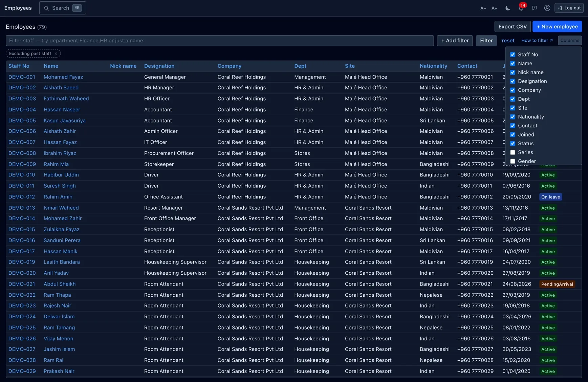This screenshot has width=588, height=382.
Task: Open staff record DEMO-009
Action: tap(22, 164)
